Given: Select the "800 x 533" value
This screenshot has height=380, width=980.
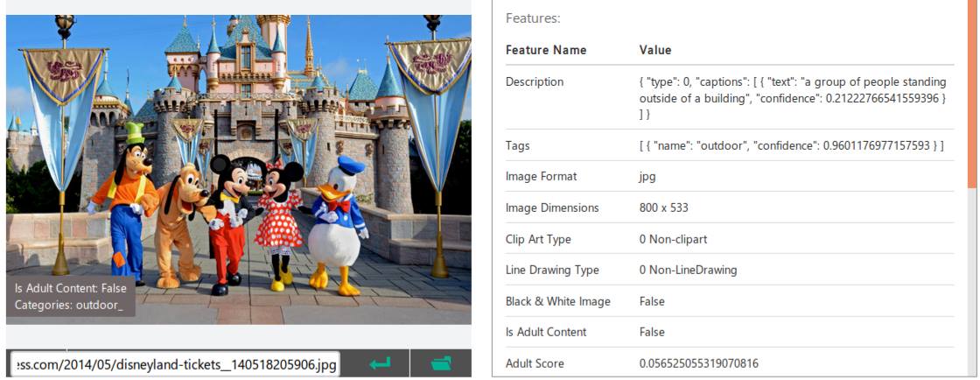Looking at the screenshot, I should pos(664,208).
